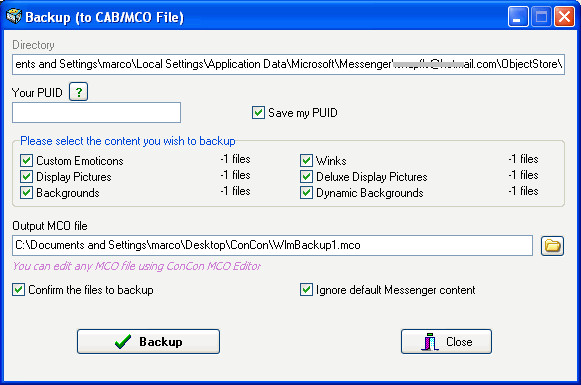The image size is (581, 385).
Task: Minimize the Backup window
Action: pyautogui.click(x=518, y=17)
